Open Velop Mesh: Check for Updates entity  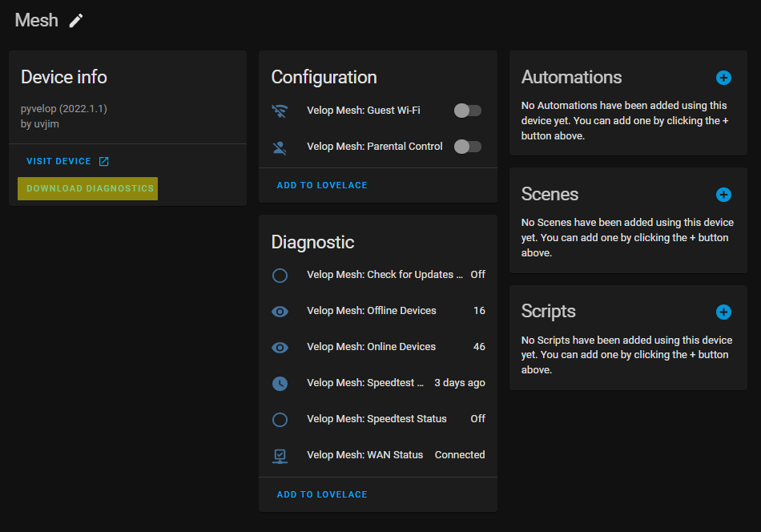tap(385, 274)
